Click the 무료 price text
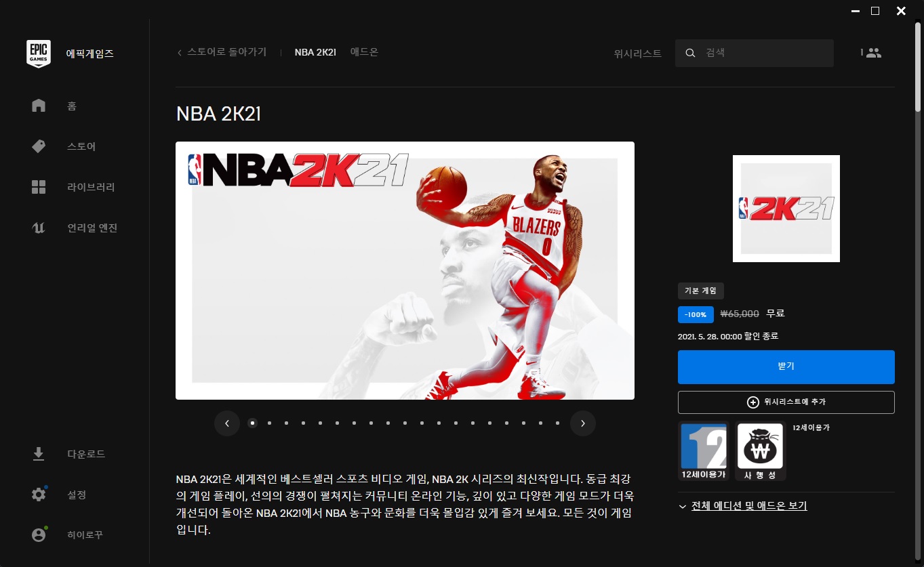This screenshot has height=567, width=924. coord(775,314)
